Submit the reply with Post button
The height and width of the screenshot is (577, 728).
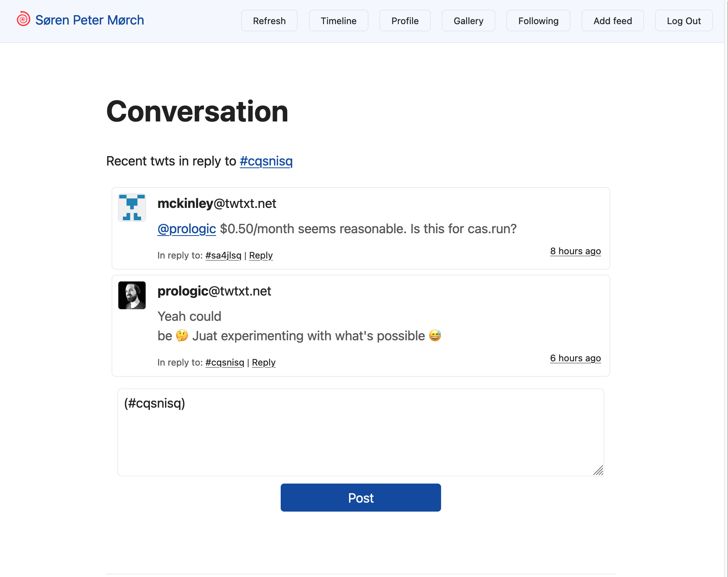(x=360, y=498)
